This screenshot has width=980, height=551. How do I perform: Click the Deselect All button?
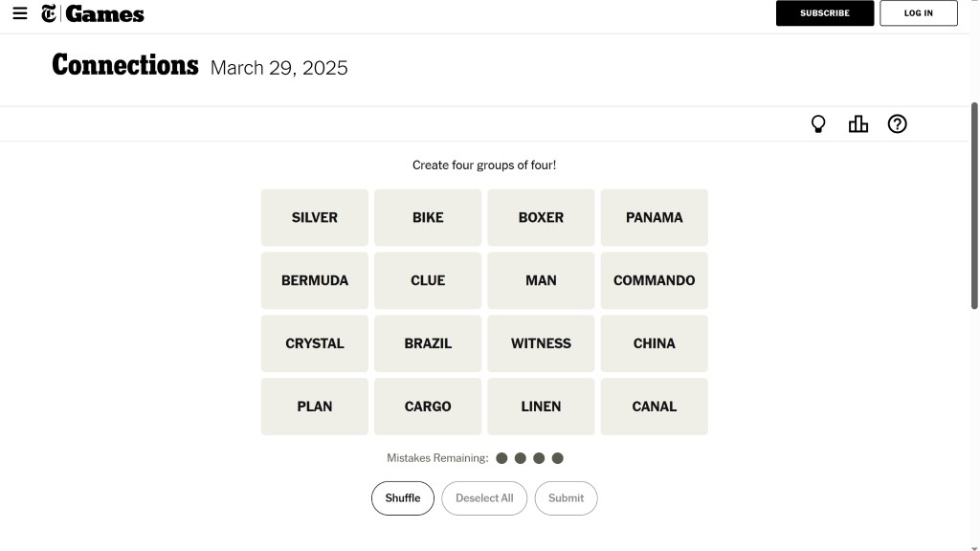point(484,498)
